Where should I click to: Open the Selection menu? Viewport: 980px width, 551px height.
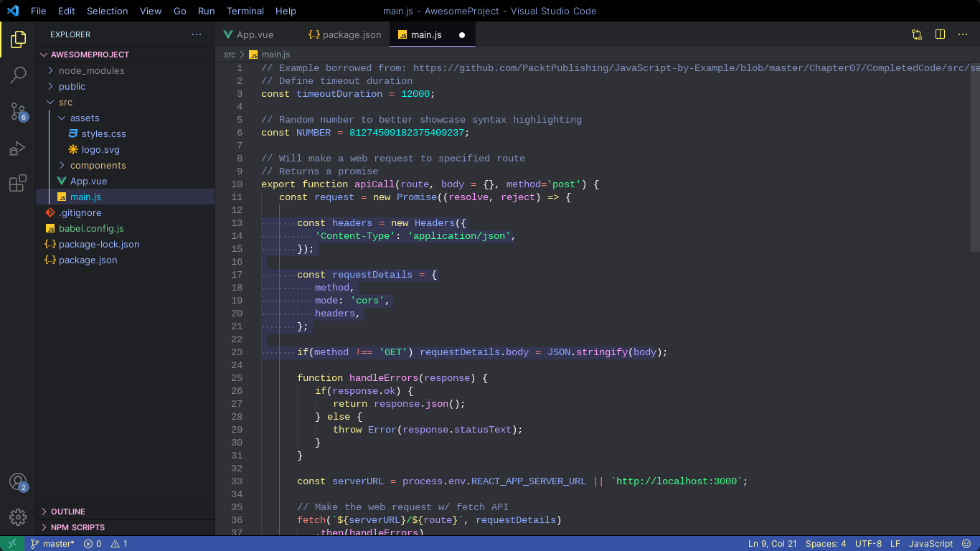108,11
